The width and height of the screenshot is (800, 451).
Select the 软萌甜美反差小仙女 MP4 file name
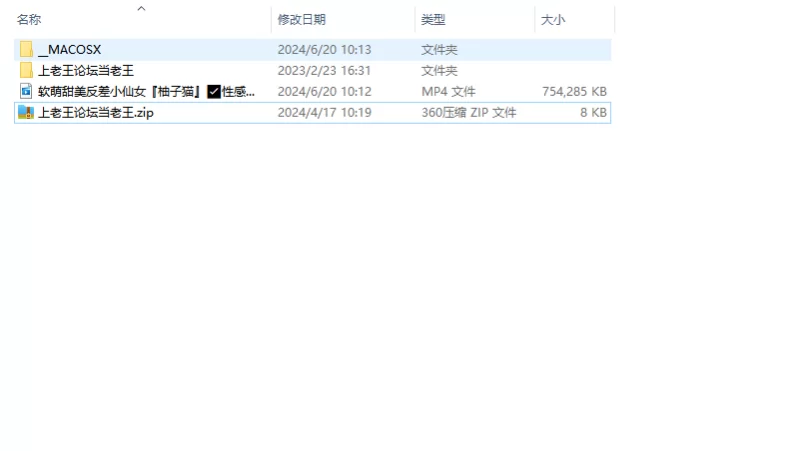coord(146,91)
